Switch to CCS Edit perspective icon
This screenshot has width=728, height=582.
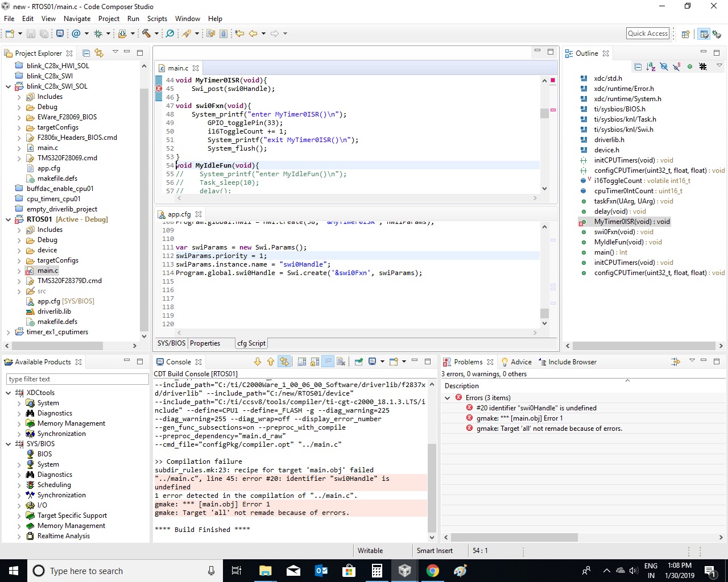(704, 34)
